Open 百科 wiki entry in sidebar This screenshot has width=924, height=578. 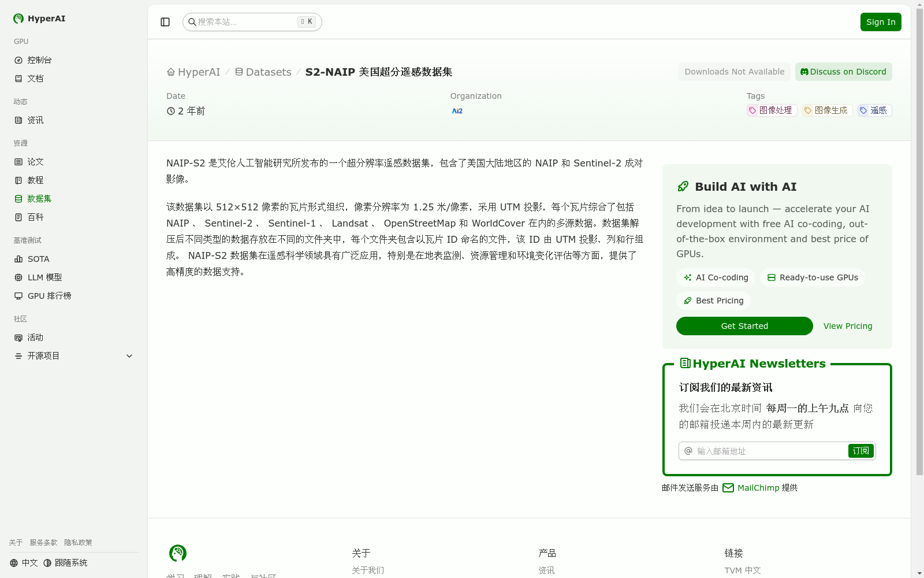point(73,217)
